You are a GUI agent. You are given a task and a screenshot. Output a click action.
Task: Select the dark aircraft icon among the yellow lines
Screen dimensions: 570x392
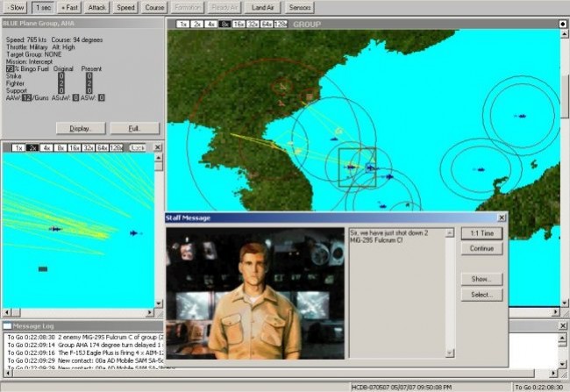pos(55,229)
